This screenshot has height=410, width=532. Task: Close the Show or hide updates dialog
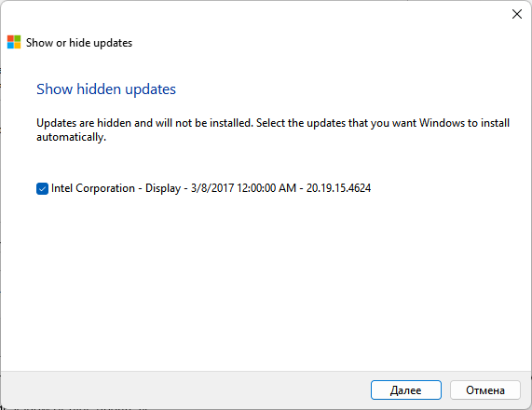(517, 14)
